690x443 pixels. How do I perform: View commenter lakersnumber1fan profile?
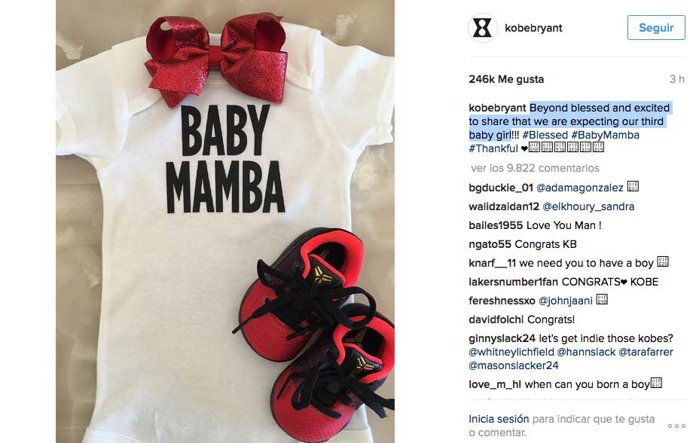pyautogui.click(x=513, y=282)
